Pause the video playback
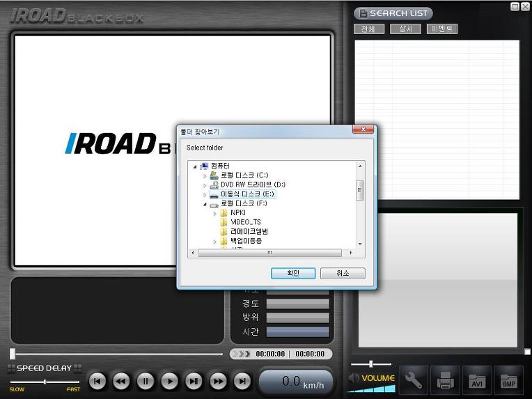Image resolution: width=532 pixels, height=399 pixels. (x=146, y=382)
